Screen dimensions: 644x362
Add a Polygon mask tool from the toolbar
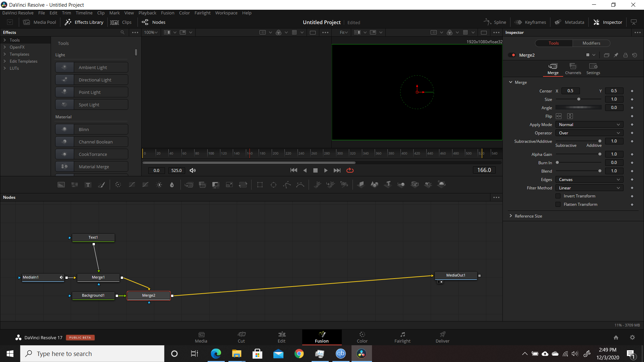click(287, 185)
